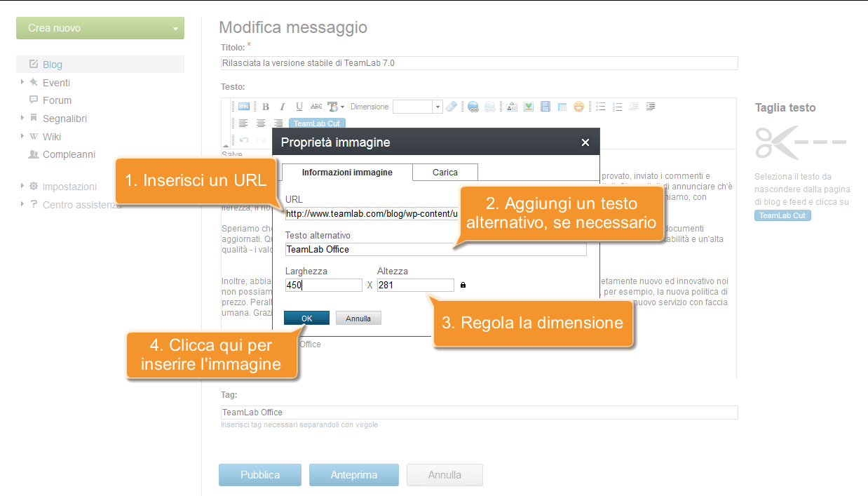The image size is (868, 496).
Task: Click the Titolo input field
Action: (479, 63)
